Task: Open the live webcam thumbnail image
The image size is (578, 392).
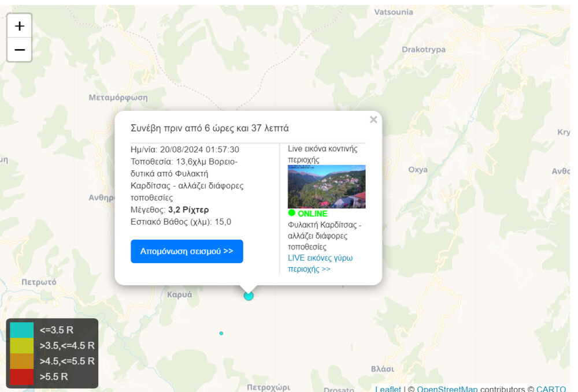Action: (x=327, y=186)
